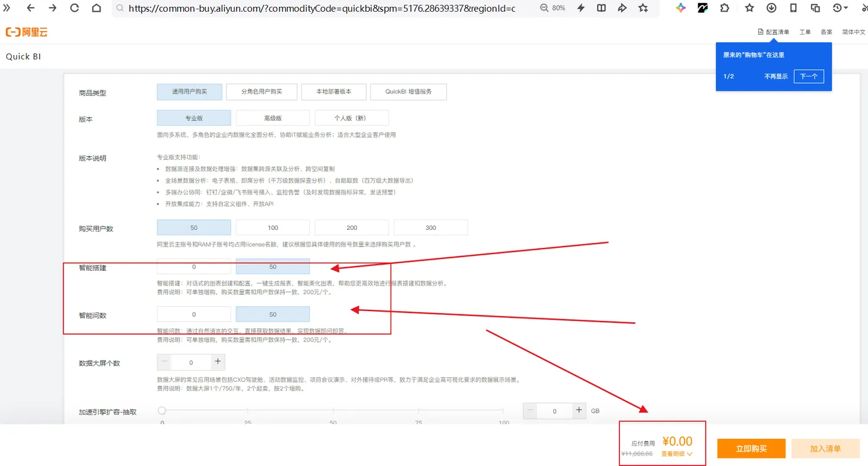This screenshot has height=466, width=868.
Task: Open the browser downloads icon
Action: pos(771,8)
